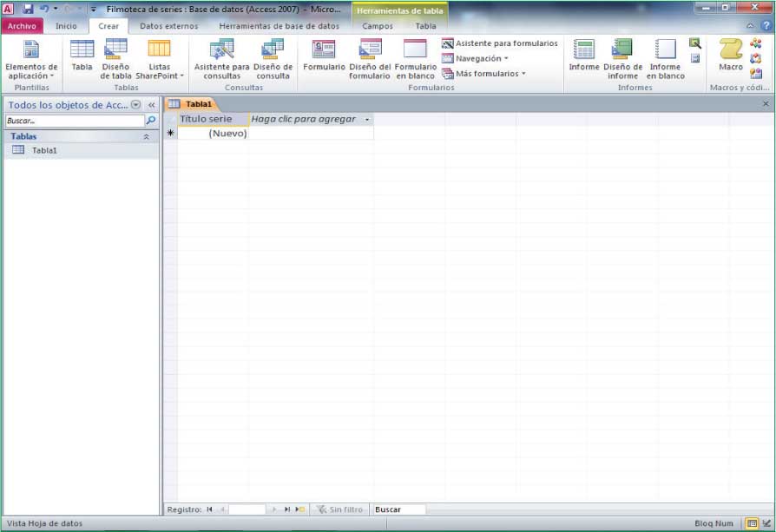Image resolution: width=776 pixels, height=532 pixels.
Task: Open Diseño de tabla view
Action: [x=115, y=57]
